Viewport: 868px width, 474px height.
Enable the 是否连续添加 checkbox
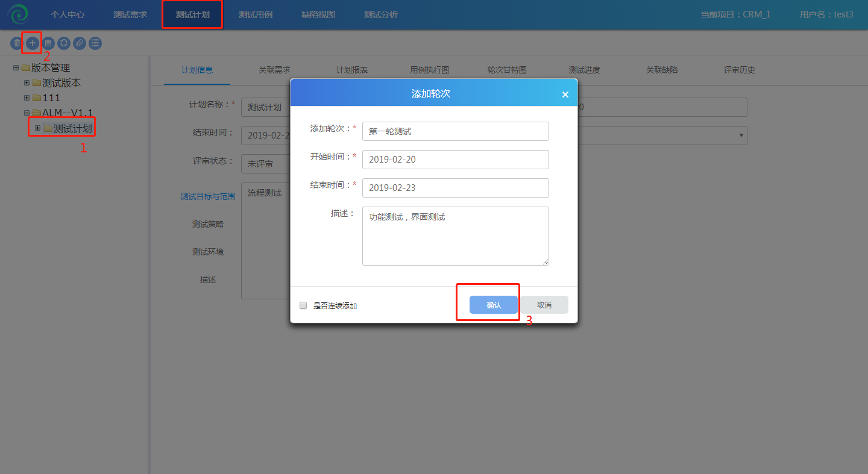pyautogui.click(x=303, y=305)
